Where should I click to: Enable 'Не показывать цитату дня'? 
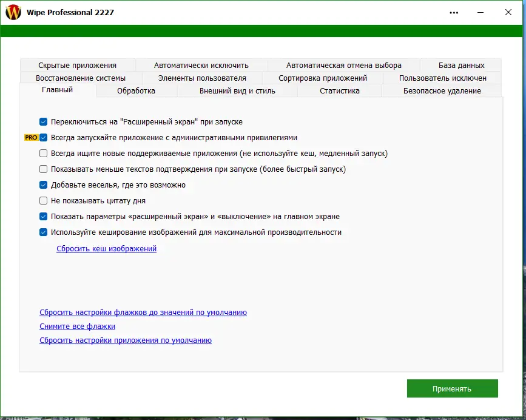tap(44, 200)
